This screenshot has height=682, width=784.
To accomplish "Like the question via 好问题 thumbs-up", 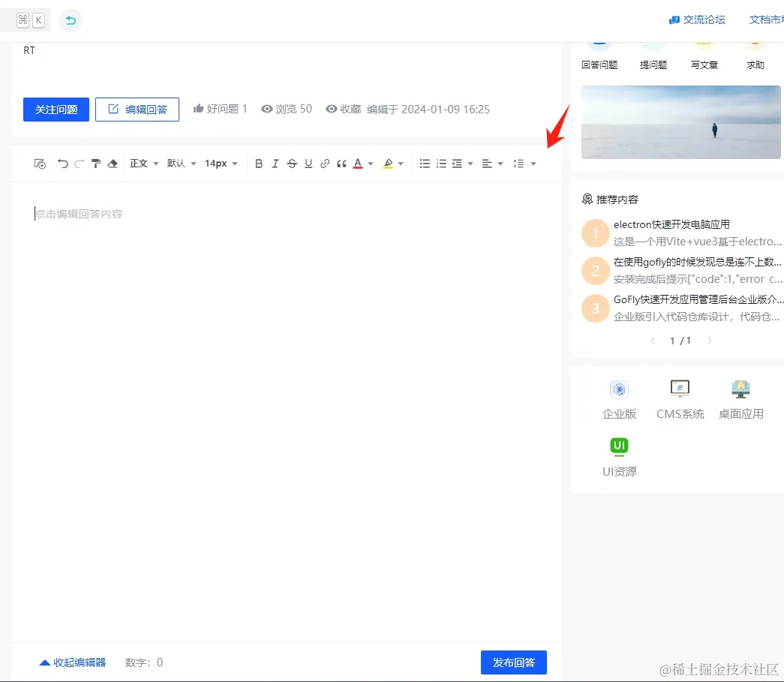I will (x=220, y=109).
